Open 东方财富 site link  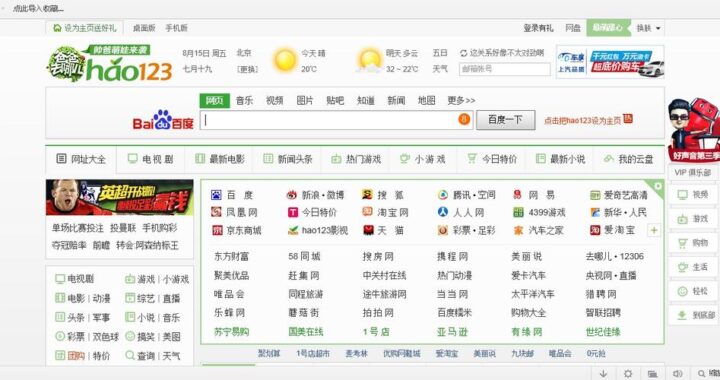click(x=231, y=257)
